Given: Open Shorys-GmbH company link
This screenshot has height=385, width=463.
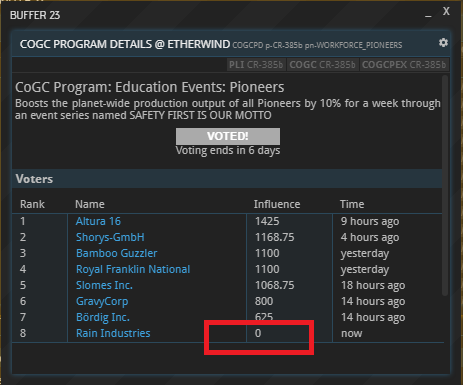Looking at the screenshot, I should 110,237.
